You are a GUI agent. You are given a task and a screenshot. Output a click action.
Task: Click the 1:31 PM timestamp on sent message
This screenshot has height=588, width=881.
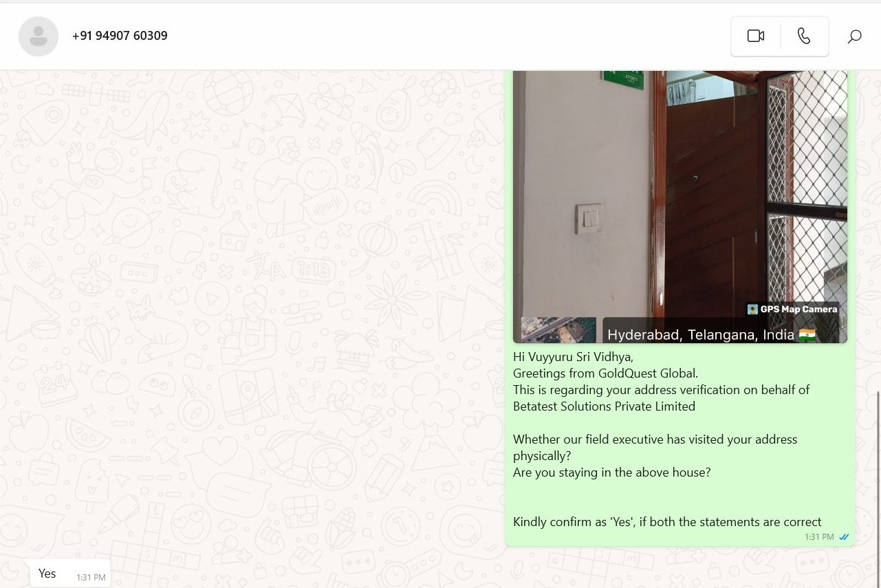coord(819,537)
